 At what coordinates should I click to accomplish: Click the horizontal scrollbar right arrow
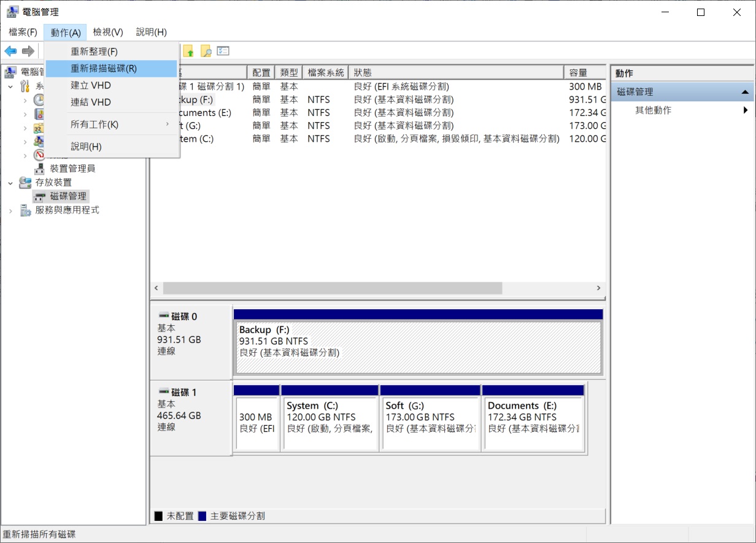pyautogui.click(x=598, y=288)
